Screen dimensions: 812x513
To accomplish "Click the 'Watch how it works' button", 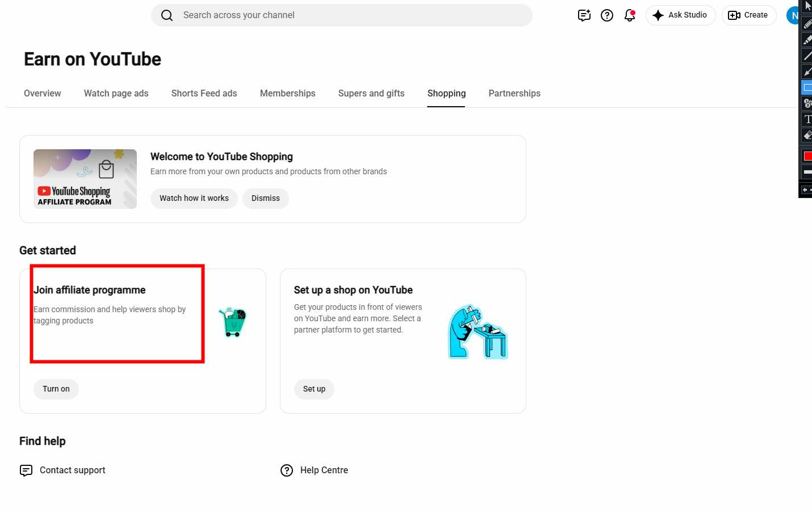I will 194,199.
